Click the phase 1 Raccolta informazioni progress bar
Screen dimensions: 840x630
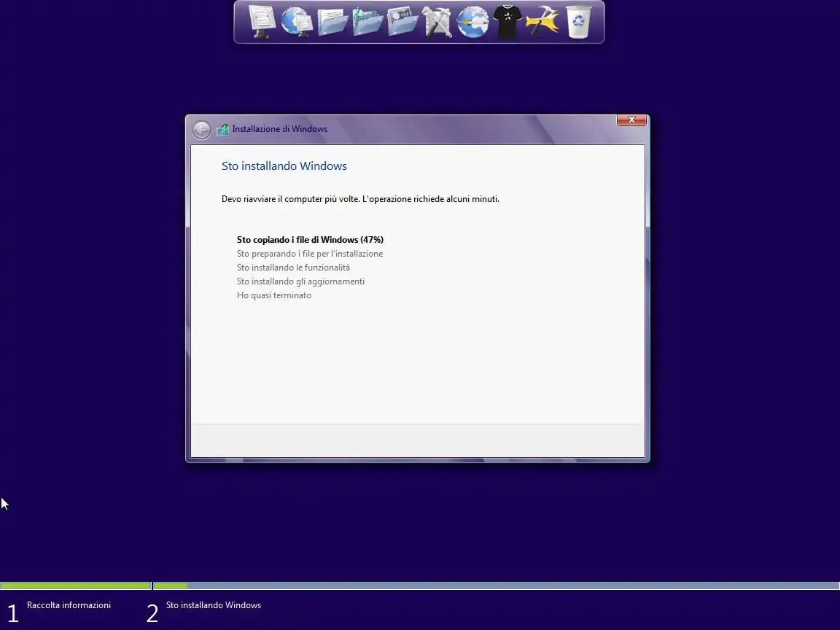click(x=76, y=586)
